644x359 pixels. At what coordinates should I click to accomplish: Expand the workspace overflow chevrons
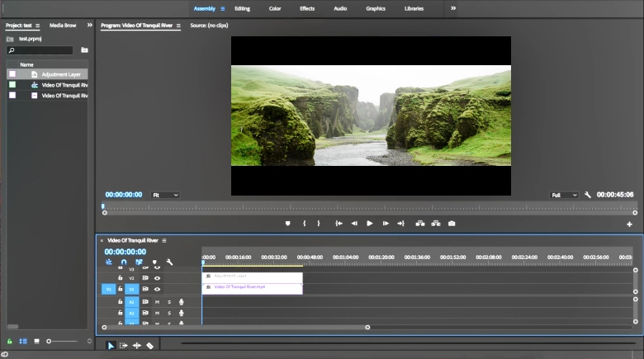pyautogui.click(x=453, y=8)
